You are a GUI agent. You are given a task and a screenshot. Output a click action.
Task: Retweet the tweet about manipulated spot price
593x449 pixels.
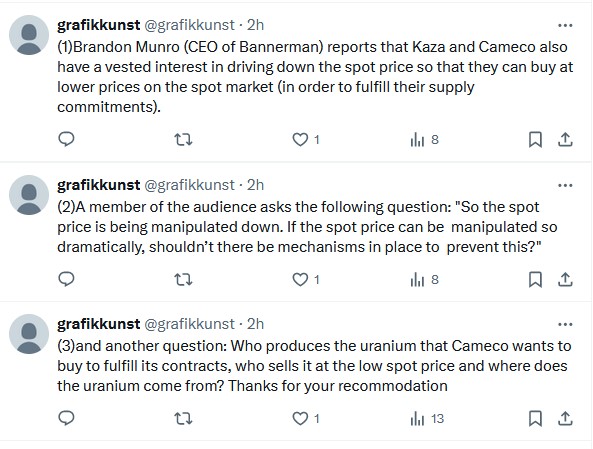(x=183, y=280)
